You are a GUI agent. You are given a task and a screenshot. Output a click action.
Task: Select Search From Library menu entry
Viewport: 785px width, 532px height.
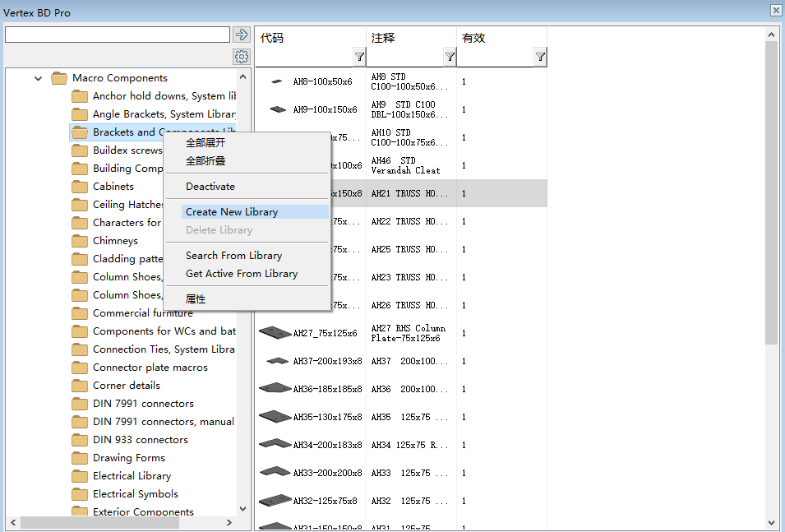[x=233, y=256]
